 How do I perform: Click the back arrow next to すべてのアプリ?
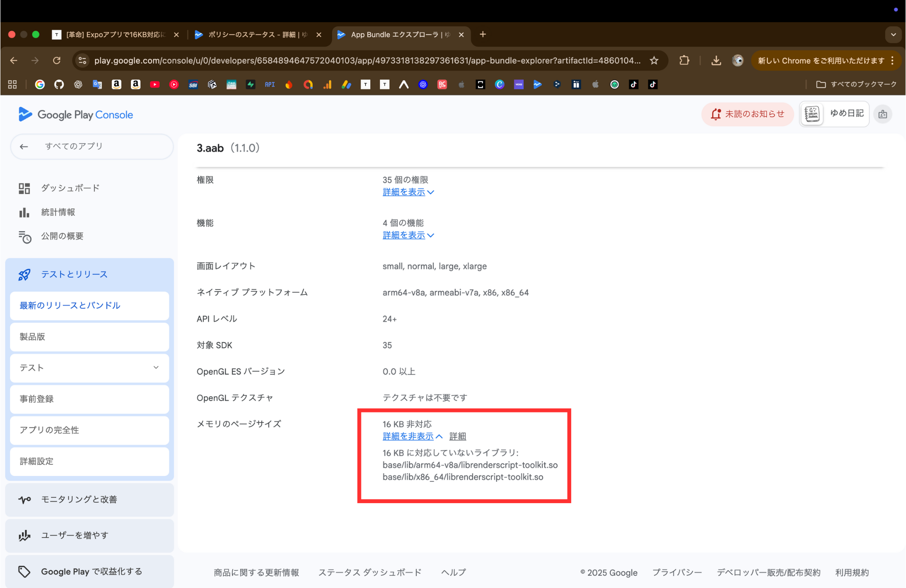pos(24,146)
